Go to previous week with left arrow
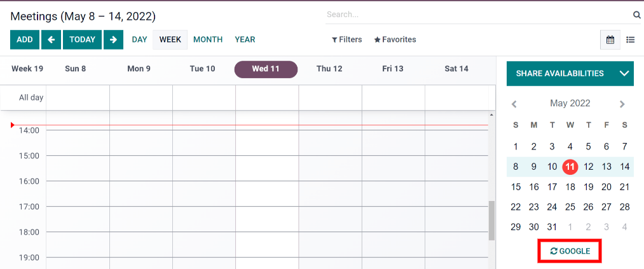Image resolution: width=644 pixels, height=269 pixels. (x=51, y=39)
